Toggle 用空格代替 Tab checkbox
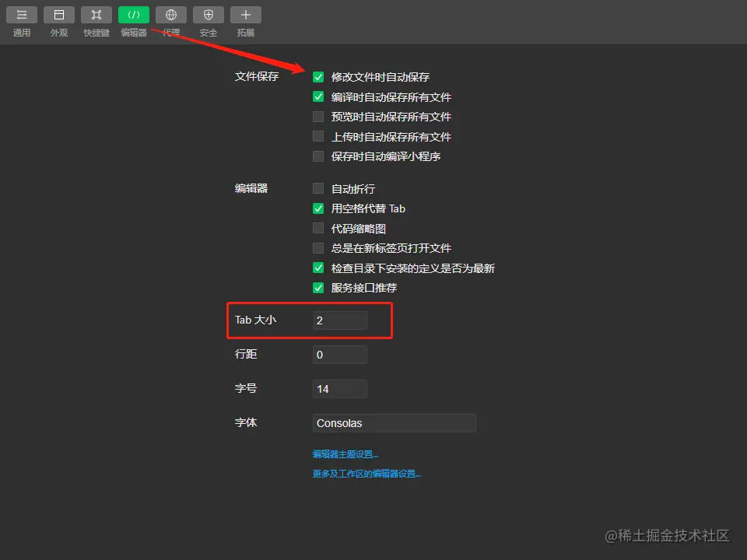The width and height of the screenshot is (747, 560). pyautogui.click(x=318, y=208)
